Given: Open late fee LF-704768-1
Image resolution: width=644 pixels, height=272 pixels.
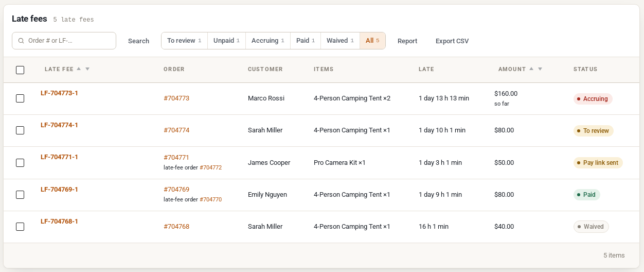Looking at the screenshot, I should click(59, 222).
